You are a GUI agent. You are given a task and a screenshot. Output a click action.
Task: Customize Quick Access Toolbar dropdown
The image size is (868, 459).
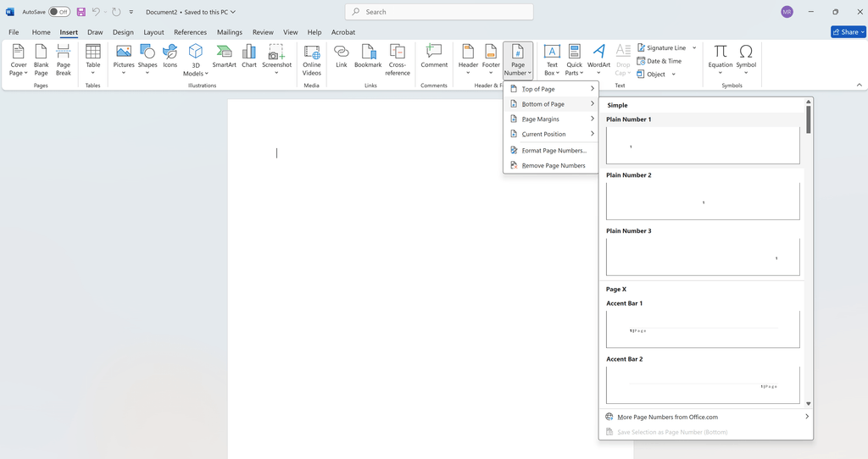tap(131, 12)
